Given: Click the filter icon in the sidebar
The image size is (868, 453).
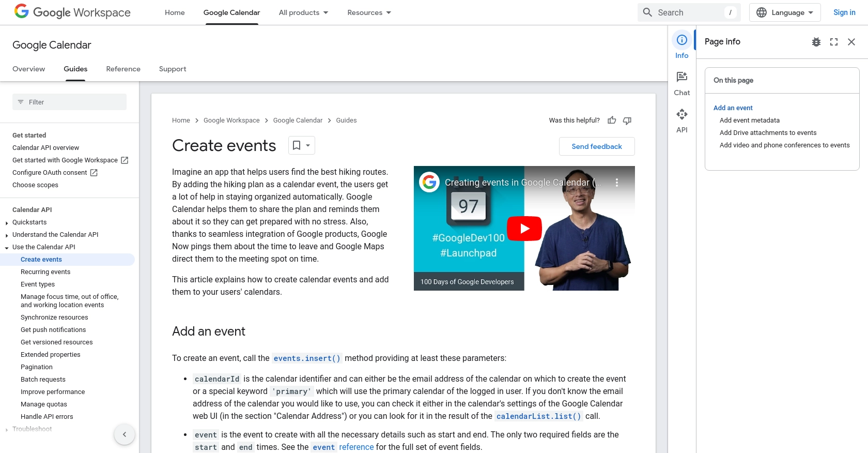Looking at the screenshot, I should 21,102.
